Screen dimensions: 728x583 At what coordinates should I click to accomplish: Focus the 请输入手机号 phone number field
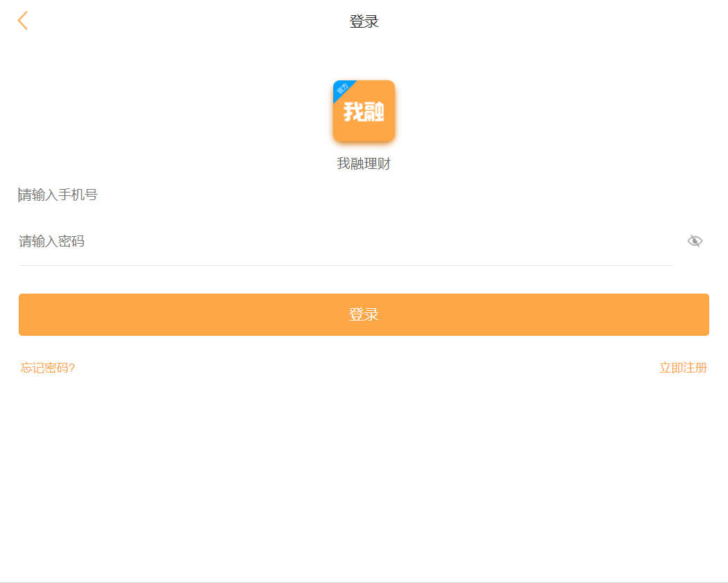pyautogui.click(x=346, y=195)
